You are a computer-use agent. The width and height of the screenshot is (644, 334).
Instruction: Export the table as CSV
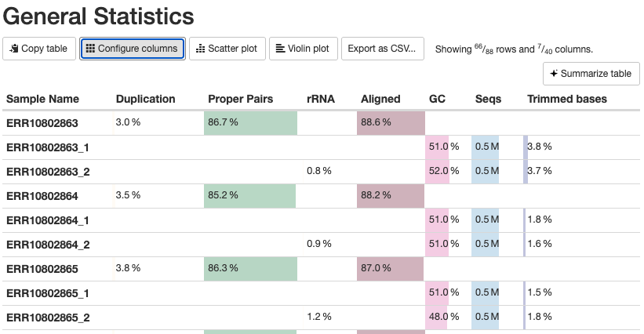[383, 49]
